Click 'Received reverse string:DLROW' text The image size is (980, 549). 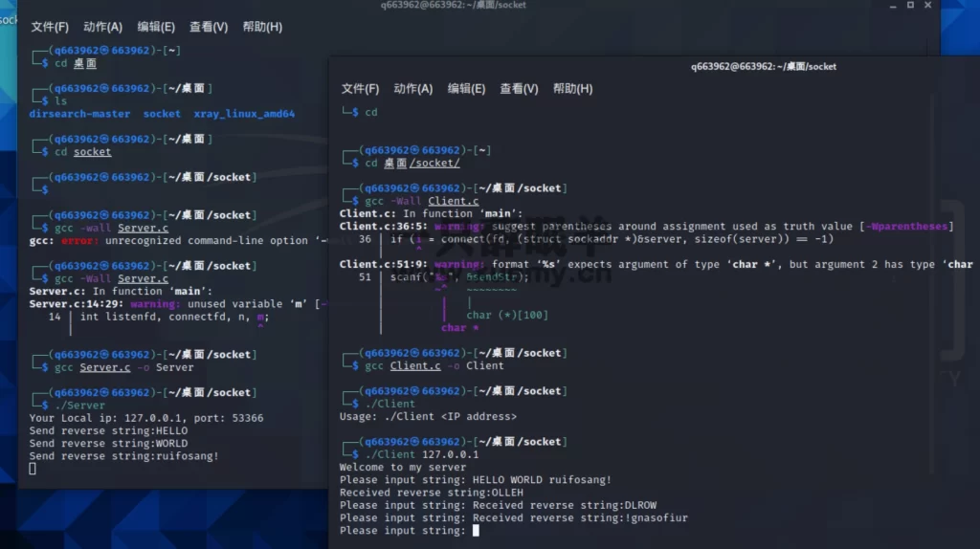(565, 505)
